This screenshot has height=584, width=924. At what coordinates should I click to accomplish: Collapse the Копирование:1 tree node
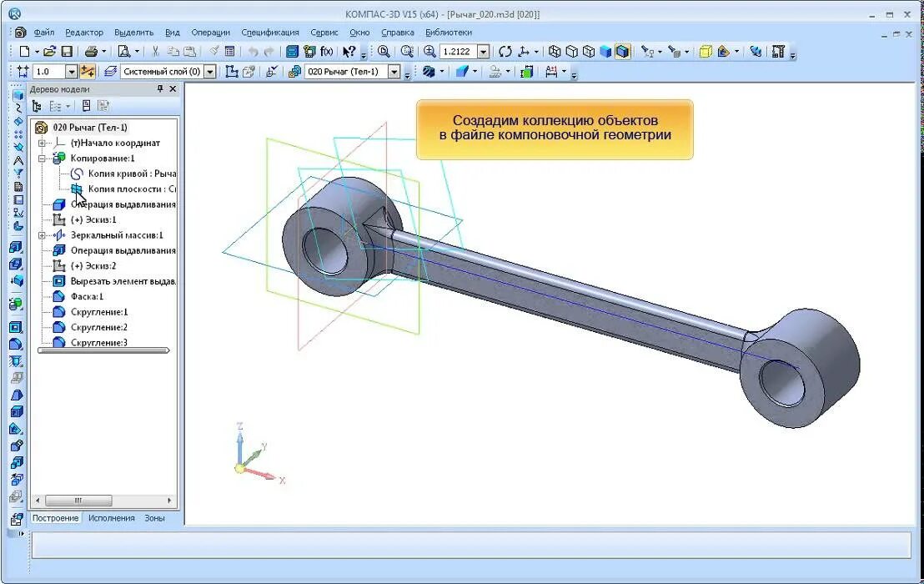[x=42, y=159]
